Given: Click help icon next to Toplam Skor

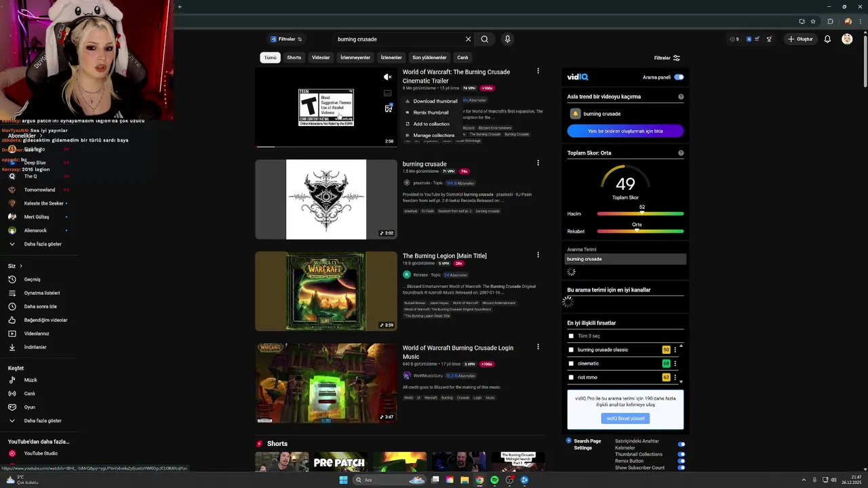Looking at the screenshot, I should [681, 153].
